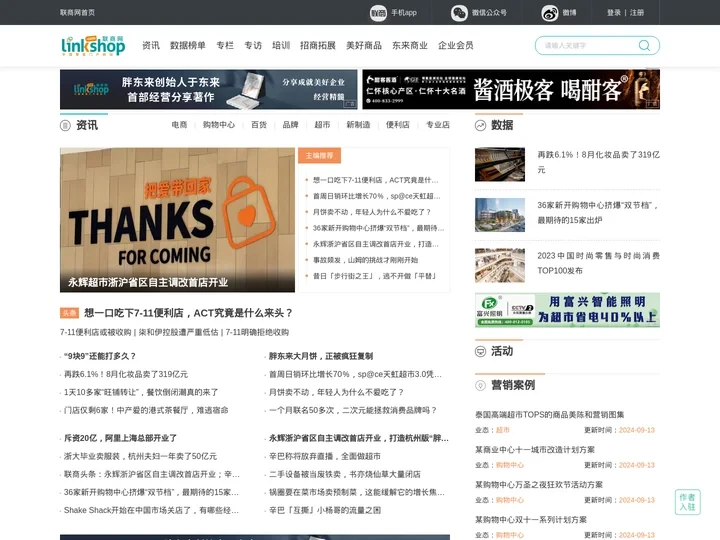Image resolution: width=720 pixels, height=540 pixels.
Task: Click 登录 in the top bar
Action: pos(614,13)
